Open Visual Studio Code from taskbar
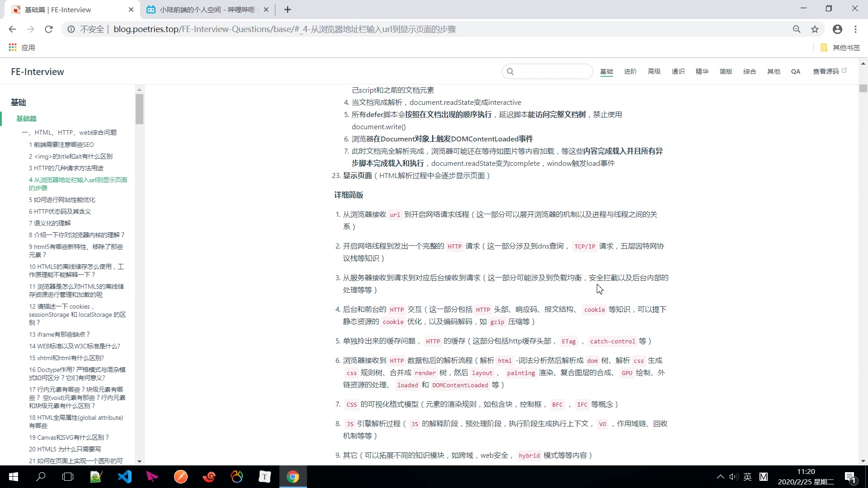 pos(125,477)
